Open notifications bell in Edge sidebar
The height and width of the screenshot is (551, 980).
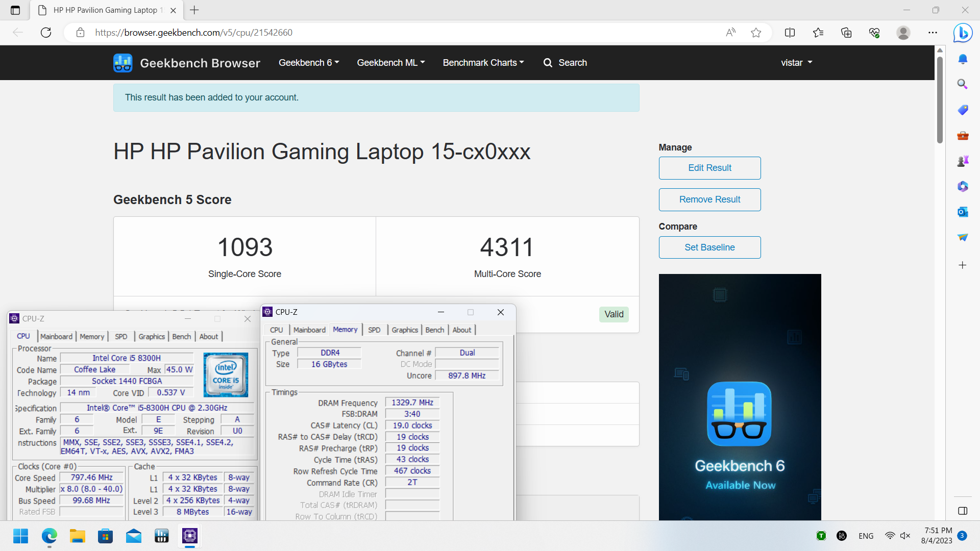pos(963,59)
